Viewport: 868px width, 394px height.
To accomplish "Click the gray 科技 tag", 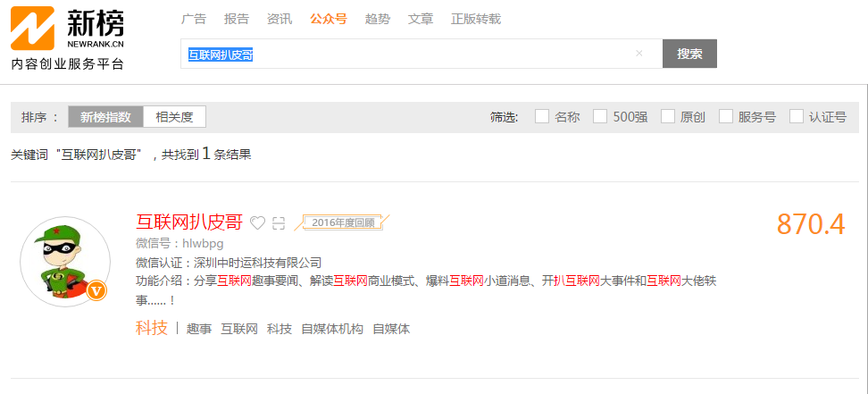I will pyautogui.click(x=280, y=329).
